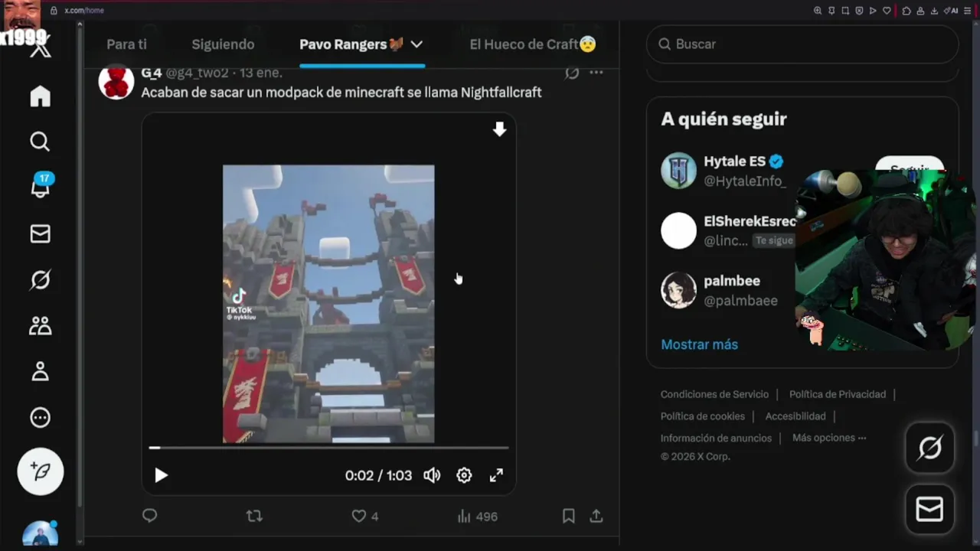Screen dimensions: 980x551
Task: Click Mostrar más link
Action: click(x=699, y=344)
